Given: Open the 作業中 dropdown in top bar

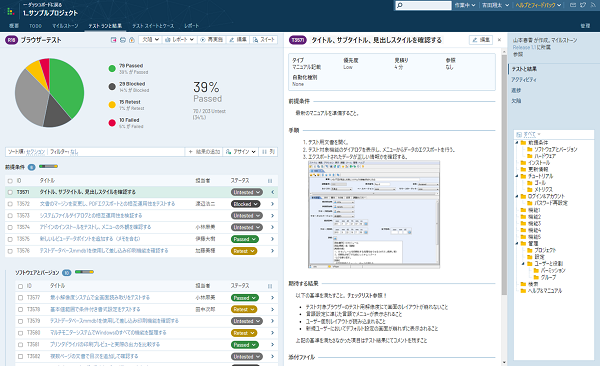Looking at the screenshot, I should [x=465, y=5].
